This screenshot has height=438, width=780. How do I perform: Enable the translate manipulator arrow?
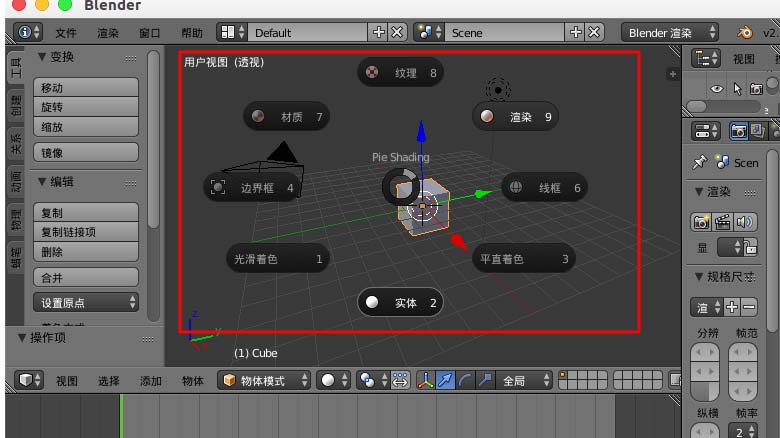point(445,380)
